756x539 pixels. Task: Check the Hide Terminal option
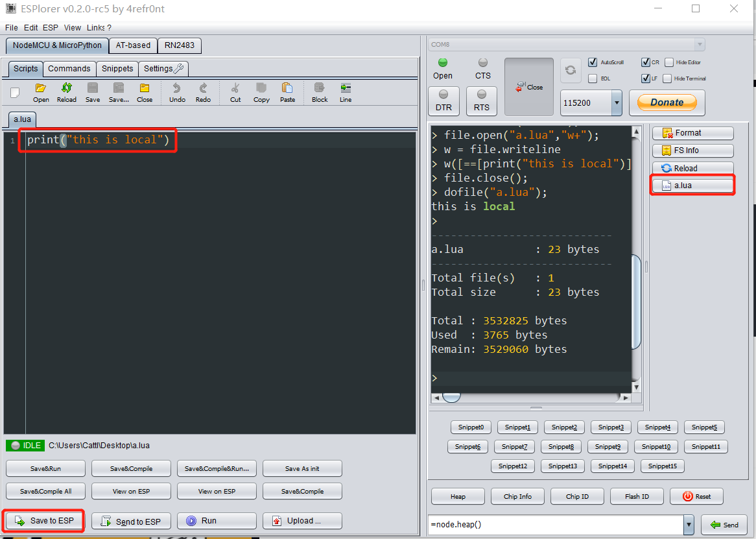point(667,78)
